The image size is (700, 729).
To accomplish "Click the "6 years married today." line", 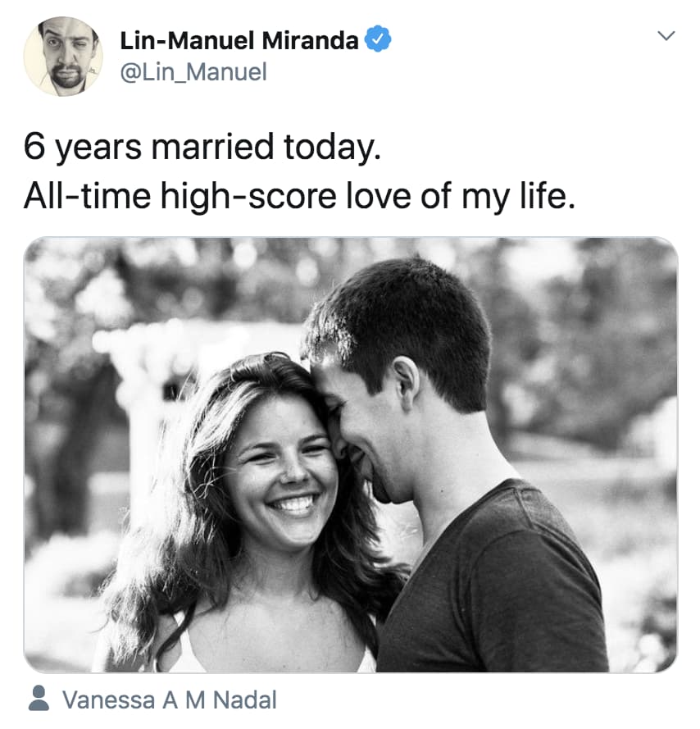I will point(202,148).
